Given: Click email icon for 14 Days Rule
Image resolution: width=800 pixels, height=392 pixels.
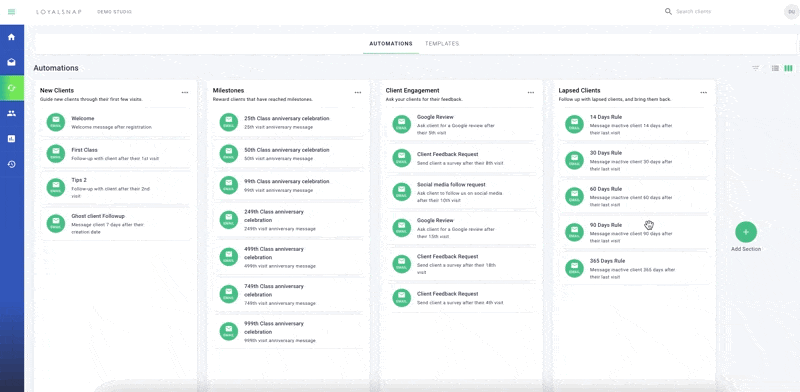Looking at the screenshot, I should [574, 125].
